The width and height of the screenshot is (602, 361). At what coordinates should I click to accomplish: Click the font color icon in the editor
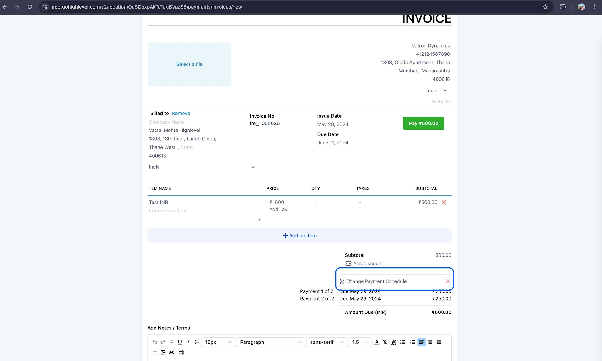tap(377, 342)
